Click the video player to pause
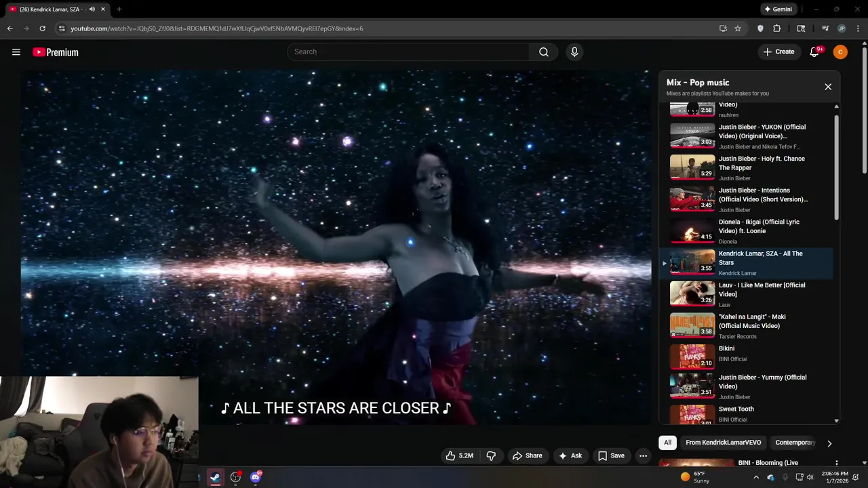The width and height of the screenshot is (868, 488). coord(336,247)
